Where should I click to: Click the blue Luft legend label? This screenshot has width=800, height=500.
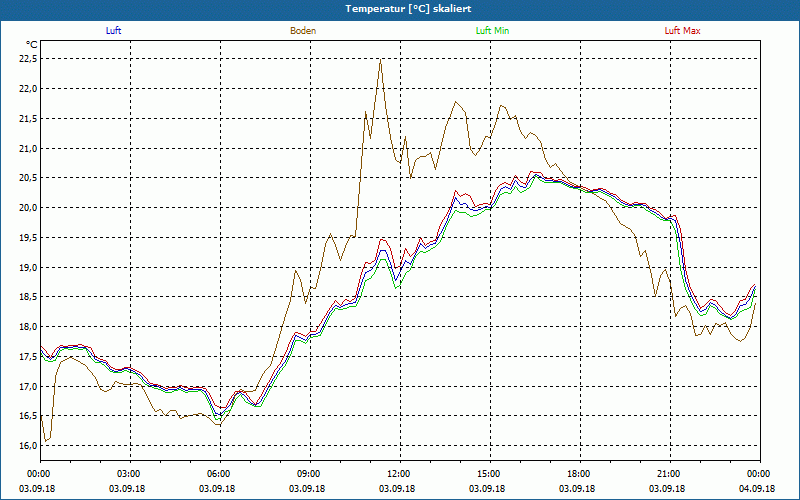coord(113,31)
